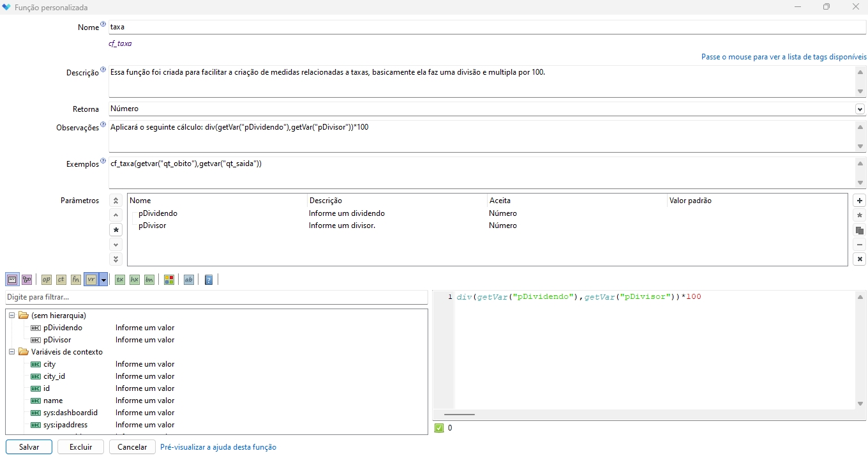Image resolution: width=868 pixels, height=458 pixels.
Task: Toggle the 'vr' variables filter button
Action: [91, 280]
